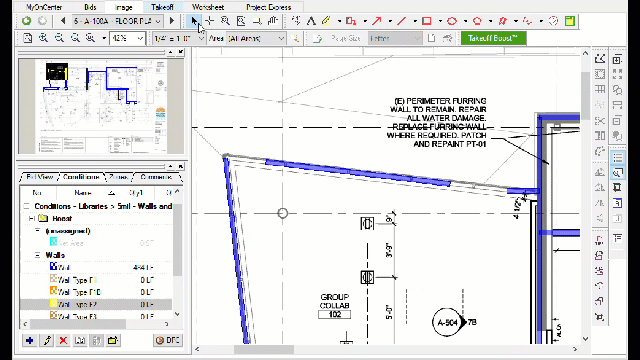Select the arrow pointer tool
The height and width of the screenshot is (360, 640).
point(195,20)
